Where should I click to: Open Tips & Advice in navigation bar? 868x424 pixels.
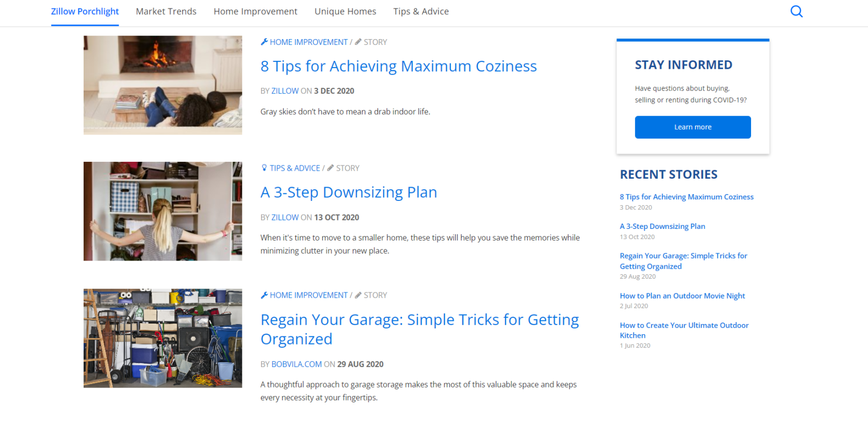point(421,12)
